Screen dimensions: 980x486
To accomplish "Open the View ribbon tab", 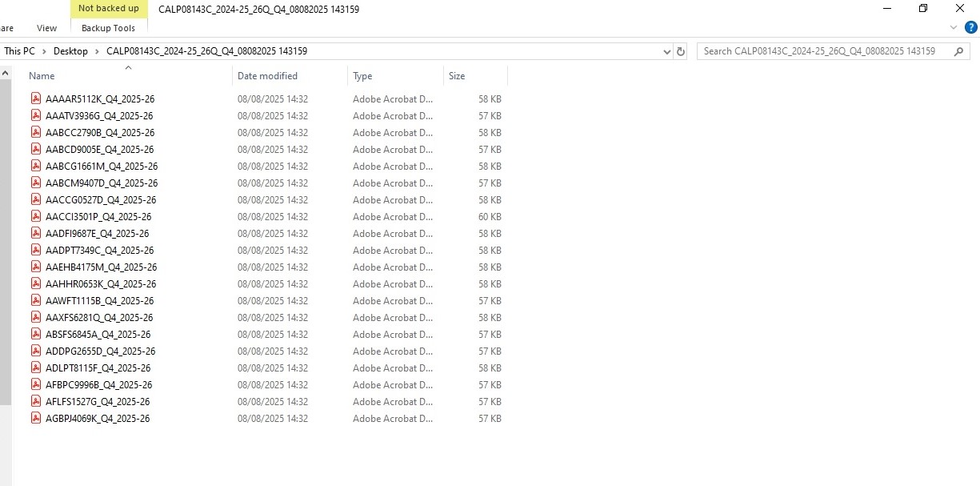I will point(47,28).
